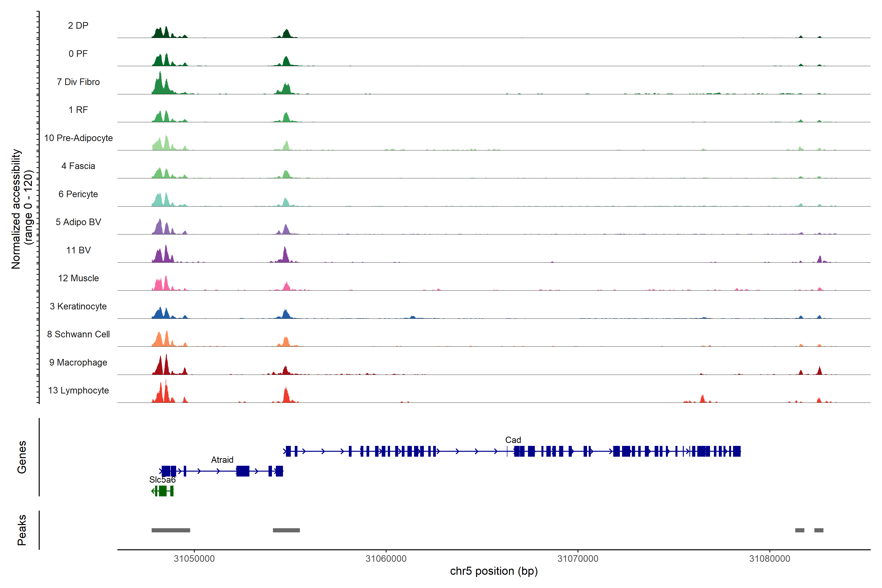Select the 7 Div Fibro track label
Screen dimensions: 882x588
78,82
